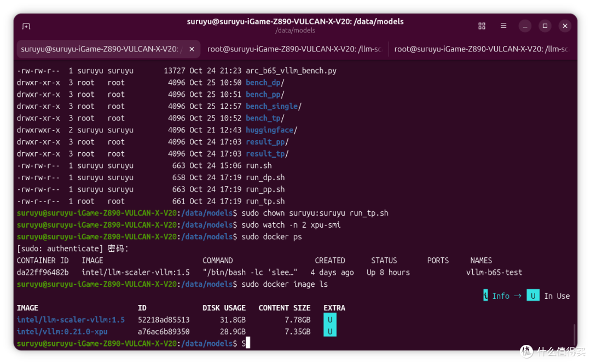Click the bench_pp/ directory name

[265, 95]
